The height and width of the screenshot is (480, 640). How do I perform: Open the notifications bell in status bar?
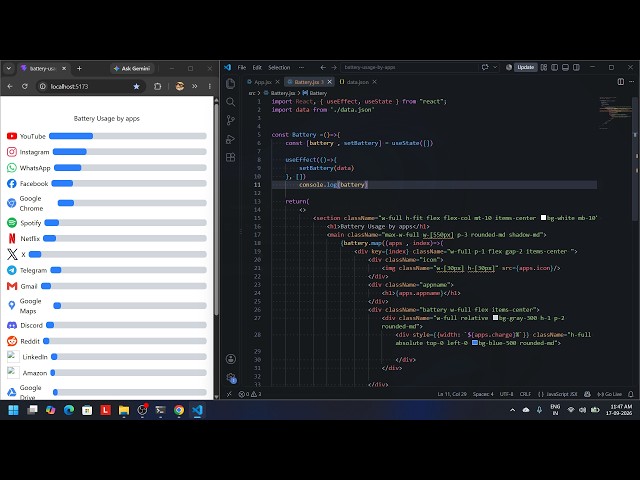click(x=631, y=394)
